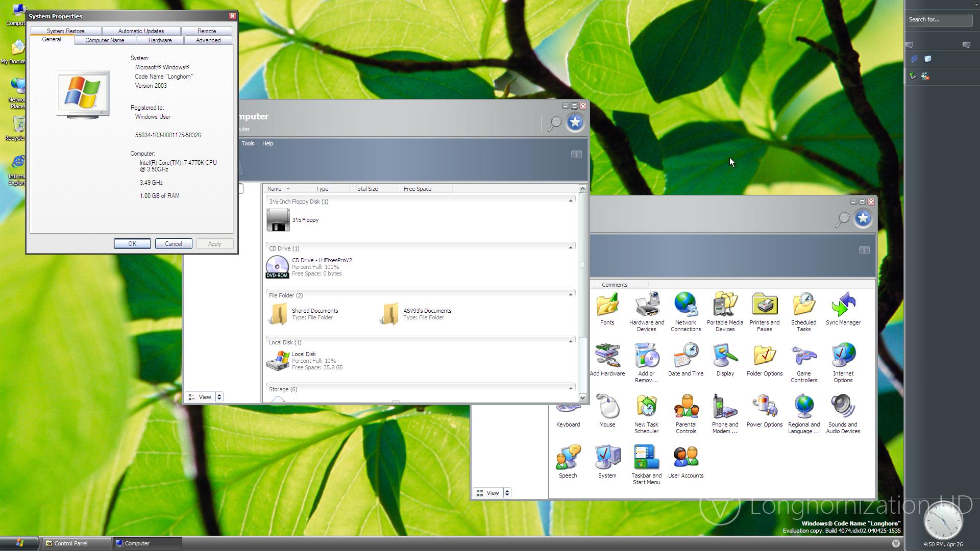Viewport: 980px width, 551px height.
Task: Collapse the CD Drive group
Action: (x=570, y=247)
